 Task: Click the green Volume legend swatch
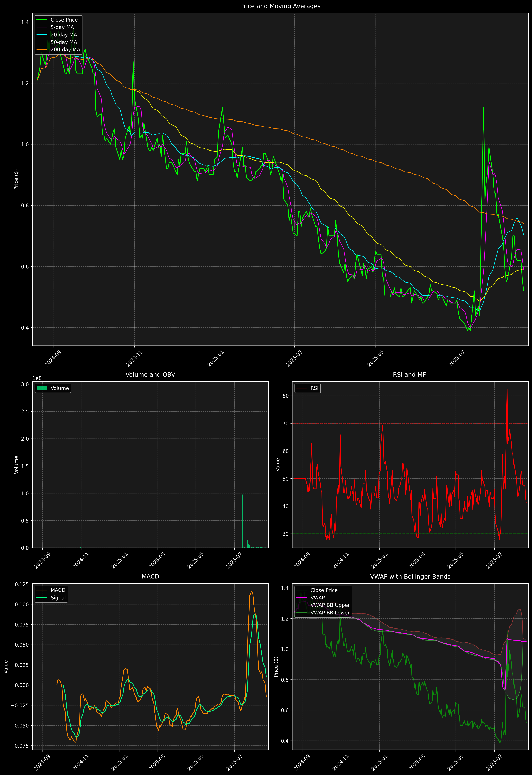[42, 388]
